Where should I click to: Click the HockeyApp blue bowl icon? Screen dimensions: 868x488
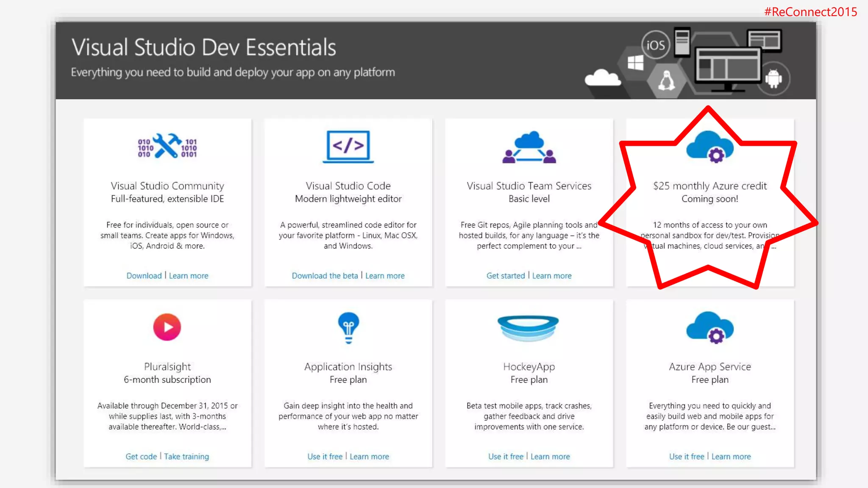coord(528,328)
